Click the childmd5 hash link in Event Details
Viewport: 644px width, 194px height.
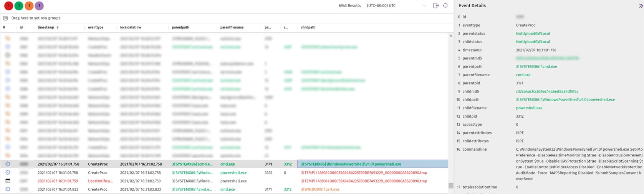pos(547,92)
